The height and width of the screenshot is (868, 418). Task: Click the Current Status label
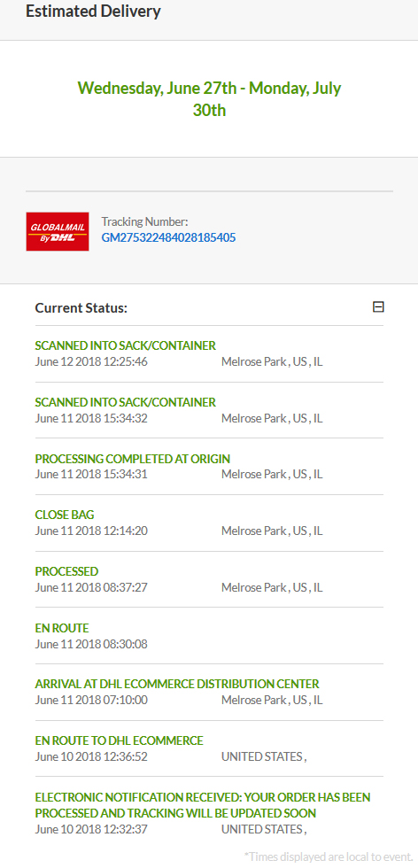point(81,308)
